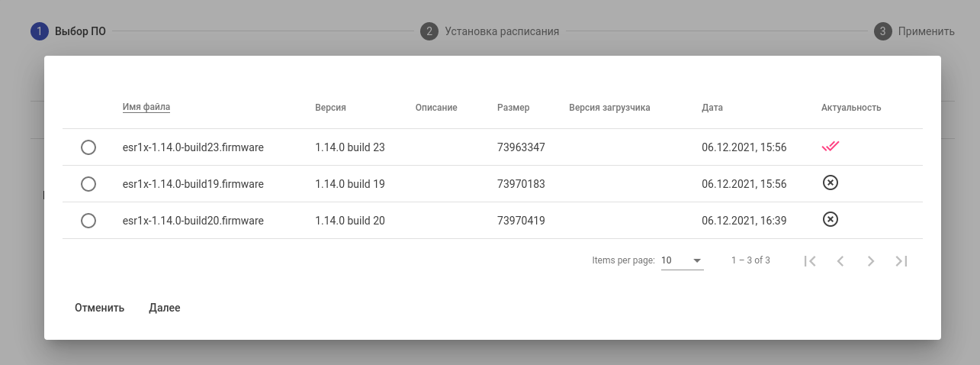Open the Items per page dropdown
The height and width of the screenshot is (365, 980).
tap(682, 261)
